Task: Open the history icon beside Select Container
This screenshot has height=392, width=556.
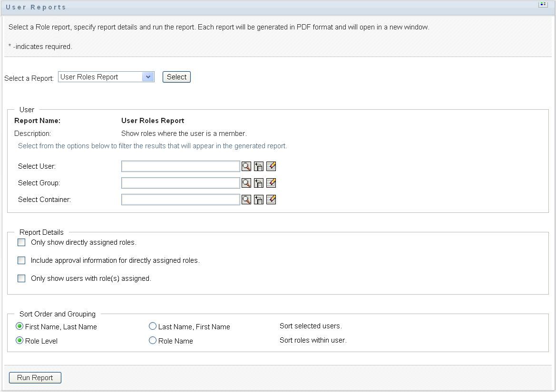Action: 259,200
